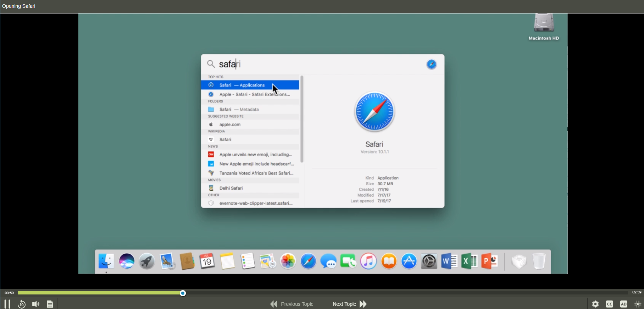Skip to Next Topic
This screenshot has height=309, width=644.
point(349,304)
